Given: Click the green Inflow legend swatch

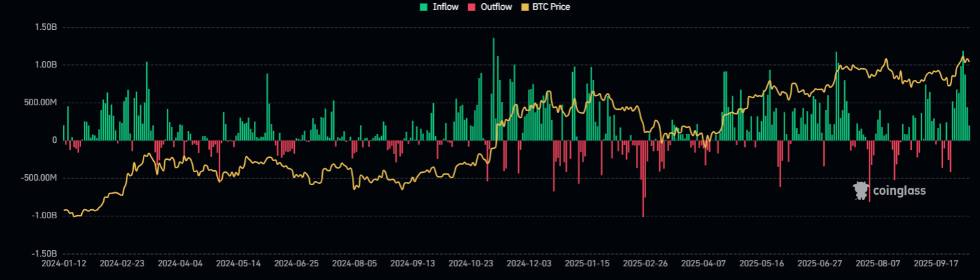Looking at the screenshot, I should pos(424,7).
